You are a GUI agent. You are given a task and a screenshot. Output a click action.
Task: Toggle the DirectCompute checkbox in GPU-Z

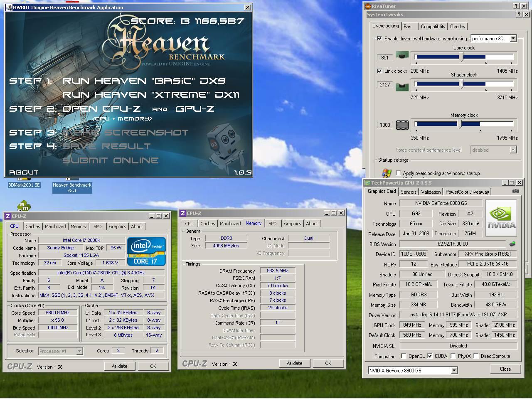point(476,356)
